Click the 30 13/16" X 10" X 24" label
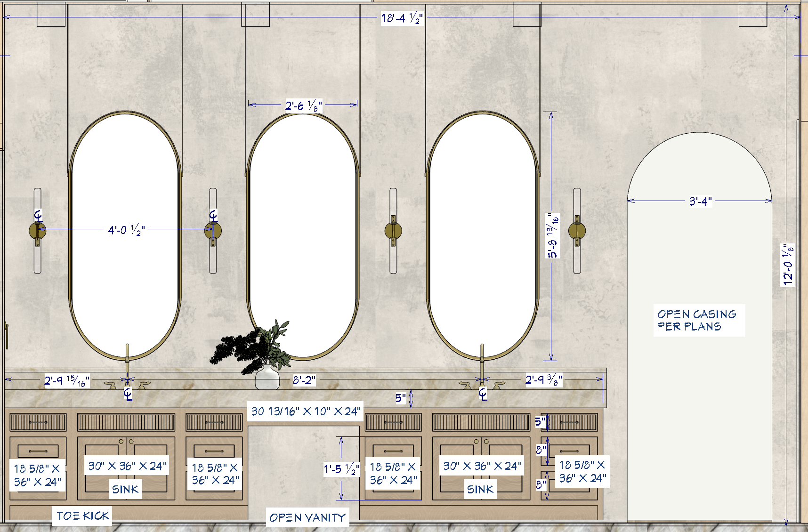 306,411
